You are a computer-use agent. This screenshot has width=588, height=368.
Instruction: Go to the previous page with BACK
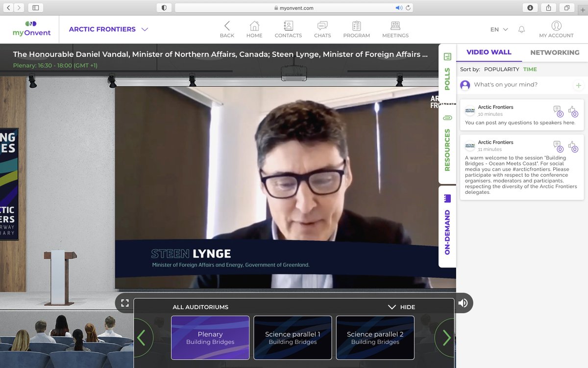point(227,29)
